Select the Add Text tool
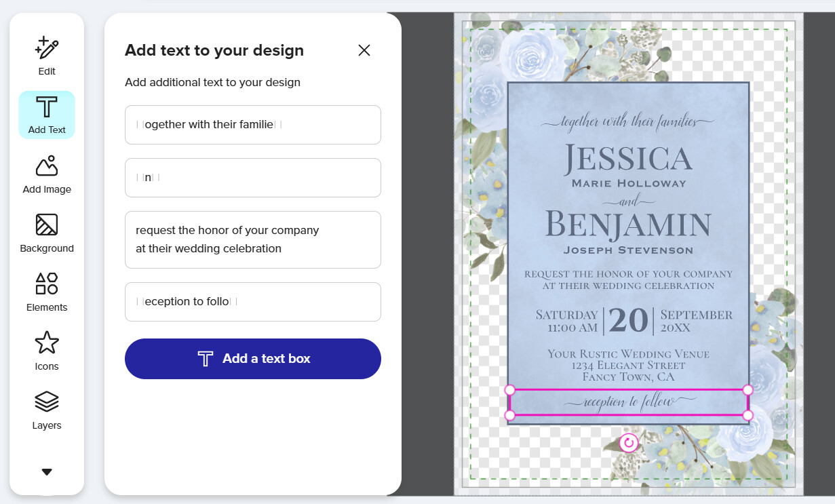The height and width of the screenshot is (504, 835). coord(47,115)
